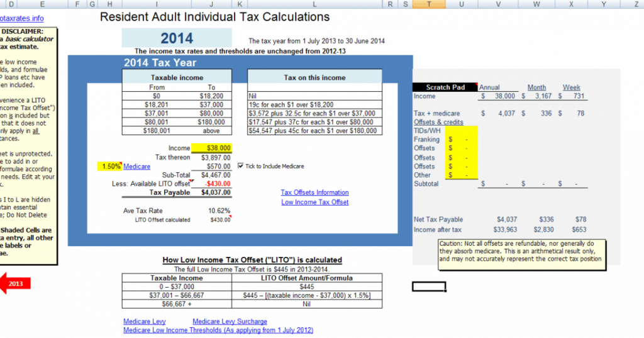This screenshot has height=338, width=644.
Task: Click the Offsets & credits link
Action: (438, 123)
